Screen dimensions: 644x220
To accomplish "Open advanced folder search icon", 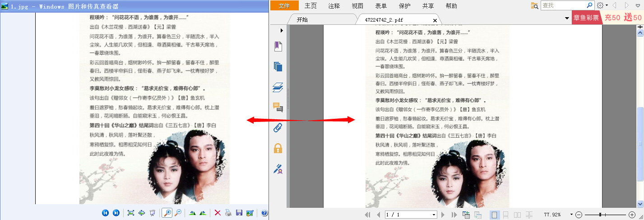I will tap(535, 5).
